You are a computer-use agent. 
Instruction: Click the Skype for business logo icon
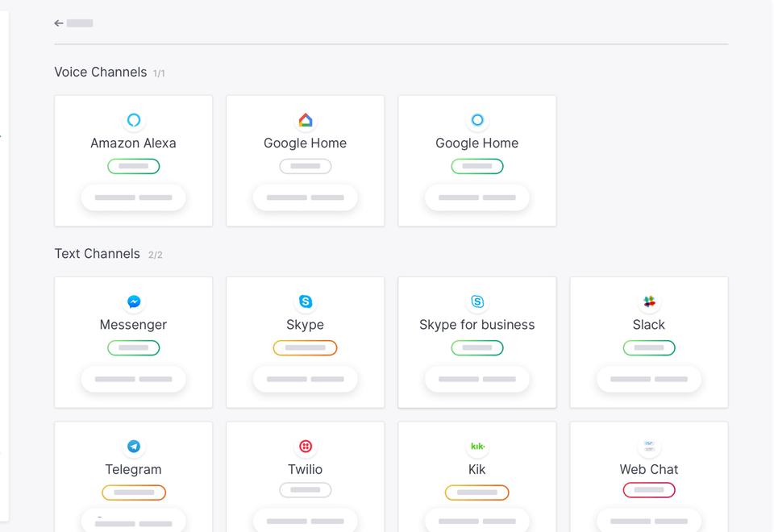pyautogui.click(x=477, y=301)
